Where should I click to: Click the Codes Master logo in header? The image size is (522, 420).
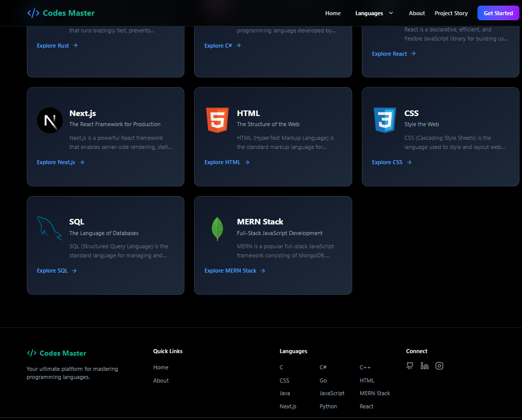tap(61, 13)
